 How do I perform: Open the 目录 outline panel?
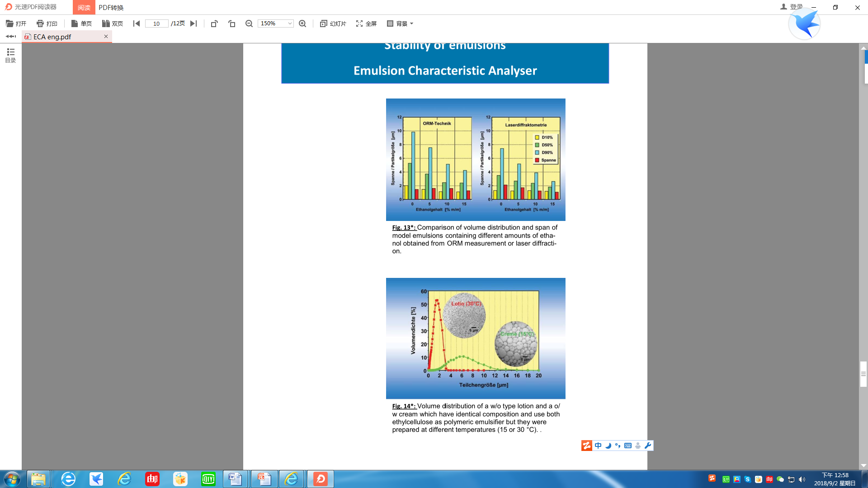point(10,55)
